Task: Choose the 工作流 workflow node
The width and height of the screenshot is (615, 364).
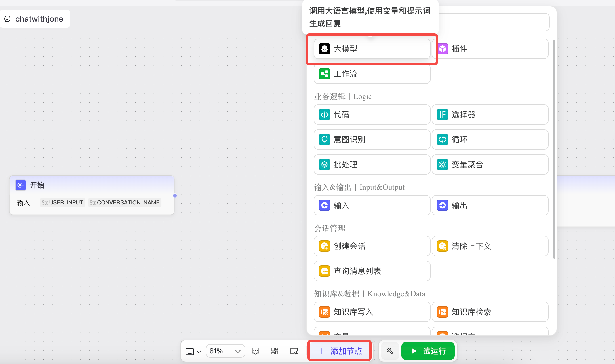Action: coord(372,74)
